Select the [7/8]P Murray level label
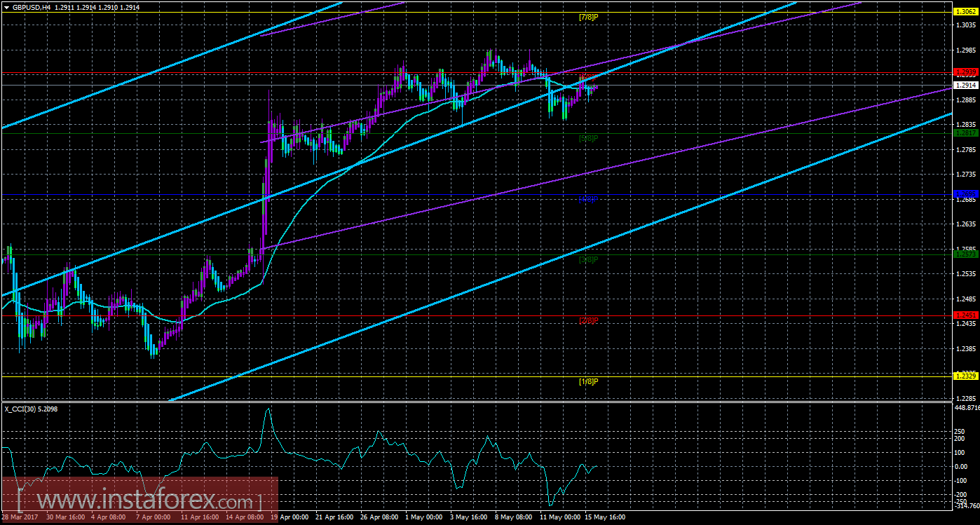 (x=588, y=17)
